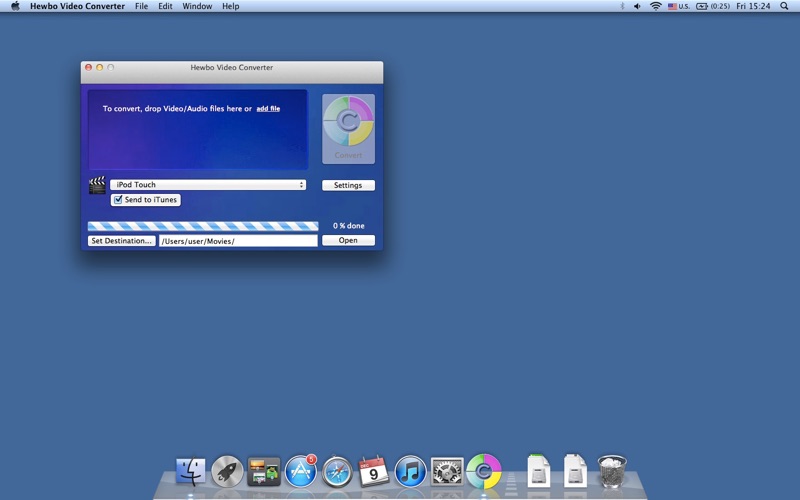Click the Open button

coord(348,240)
